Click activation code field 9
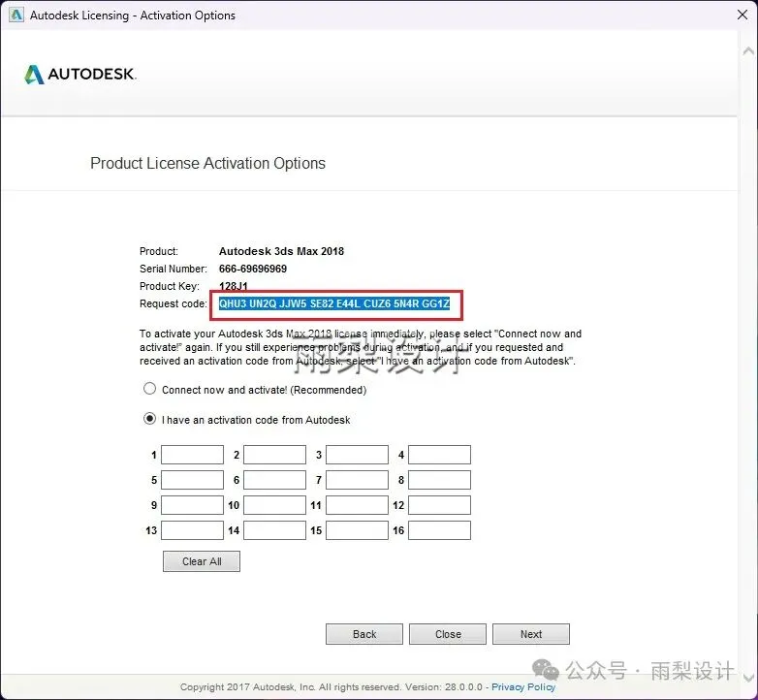 [x=192, y=505]
